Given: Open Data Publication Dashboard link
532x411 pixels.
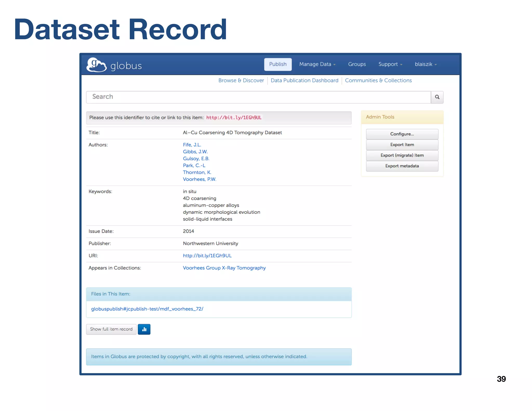Looking at the screenshot, I should click(304, 81).
